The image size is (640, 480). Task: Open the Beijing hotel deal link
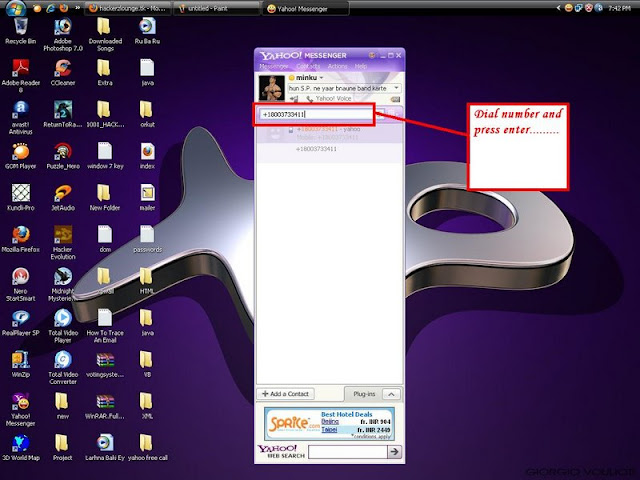(330, 422)
